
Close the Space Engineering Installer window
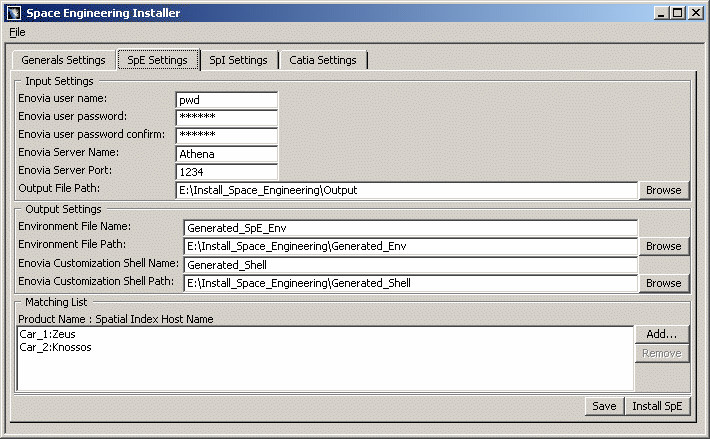coord(696,13)
